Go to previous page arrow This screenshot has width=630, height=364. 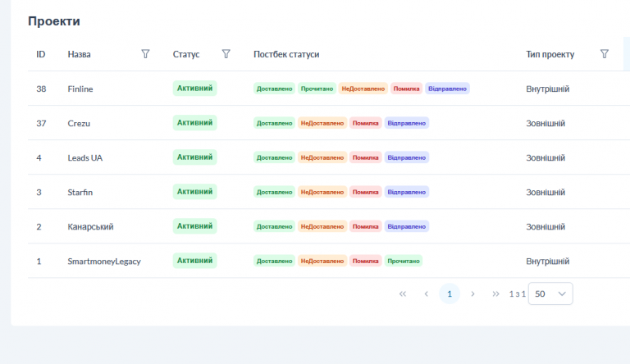(x=427, y=293)
